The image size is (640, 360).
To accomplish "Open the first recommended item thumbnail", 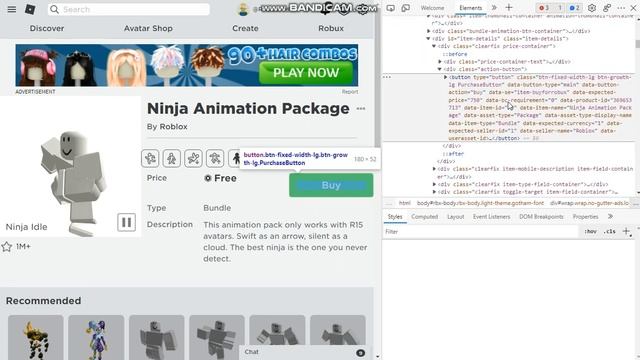I will coord(36,337).
